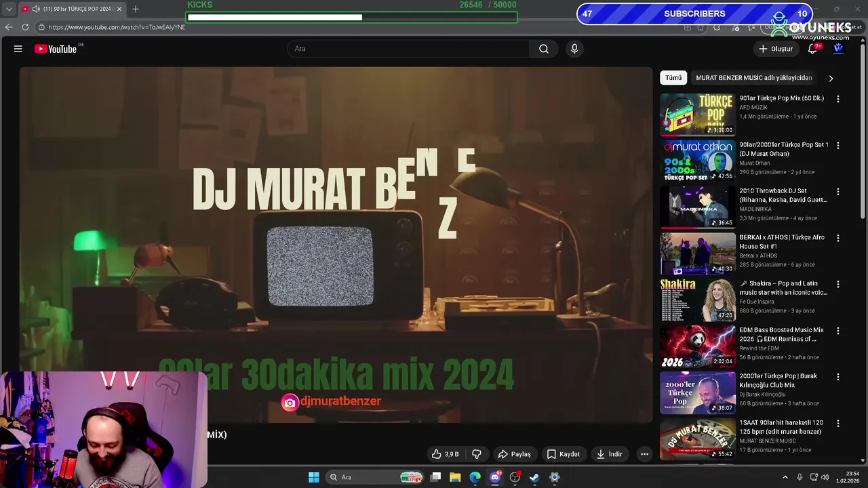Open Discord from the taskbar

(x=495, y=477)
